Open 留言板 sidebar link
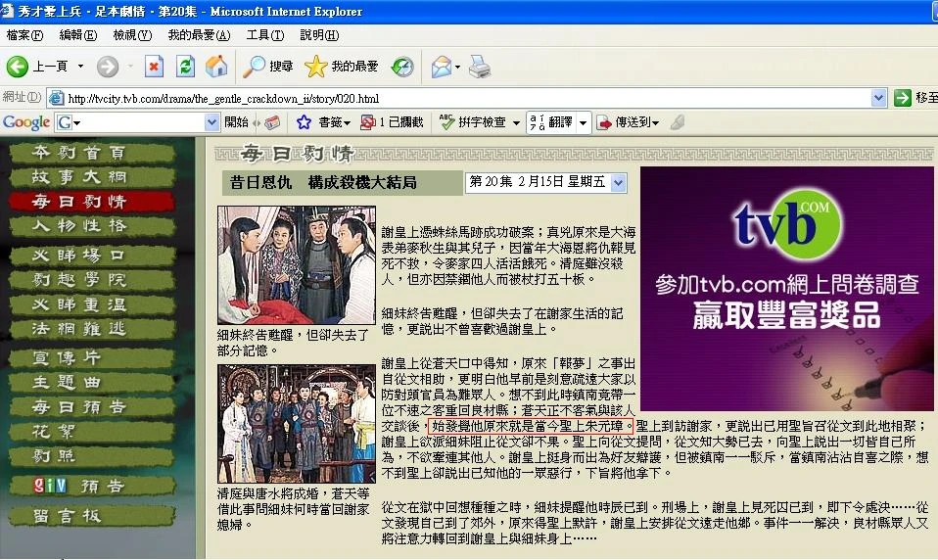938x560 pixels. [x=92, y=516]
